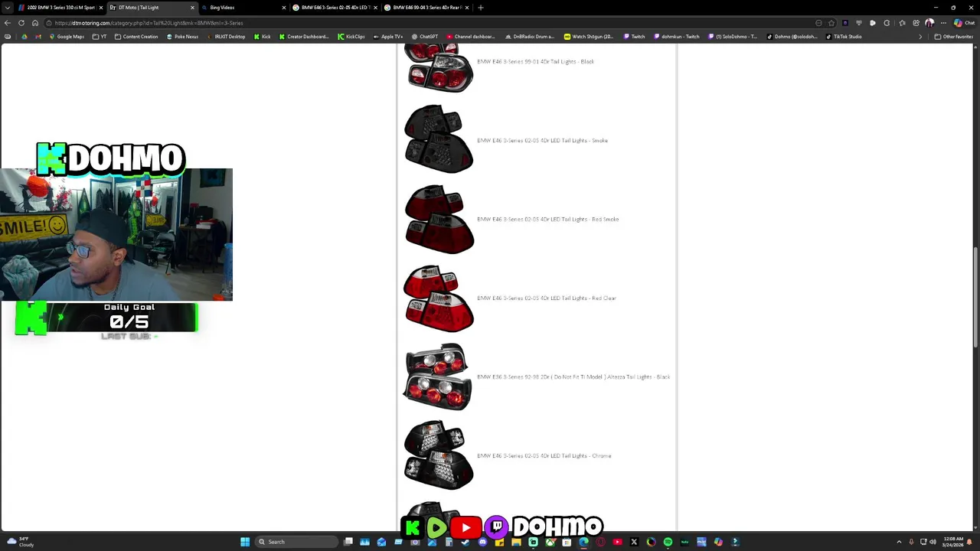Switch to the 2002 BMW 3 Series 330ci tab
Viewport: 980px width, 551px height.
pos(60,8)
